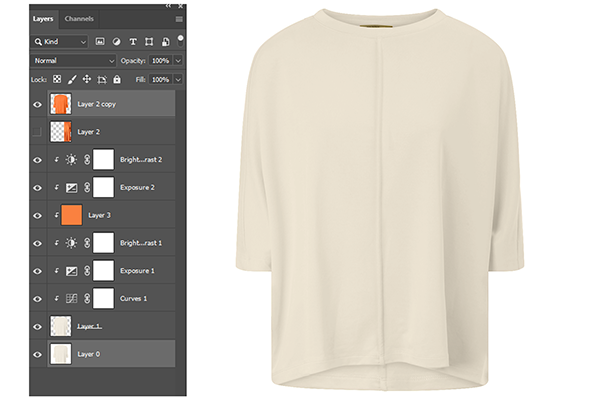Filter for pixel layers
The height and width of the screenshot is (400, 600).
click(100, 42)
